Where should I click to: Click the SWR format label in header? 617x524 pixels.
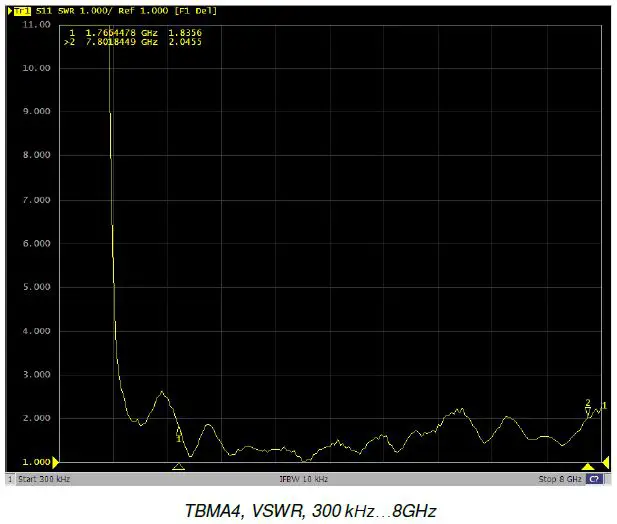[x=66, y=11]
